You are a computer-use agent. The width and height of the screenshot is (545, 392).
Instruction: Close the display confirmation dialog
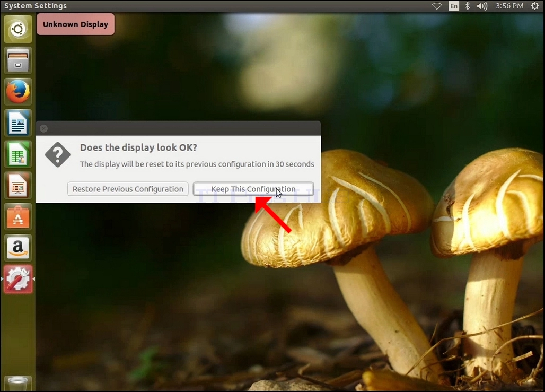44,129
